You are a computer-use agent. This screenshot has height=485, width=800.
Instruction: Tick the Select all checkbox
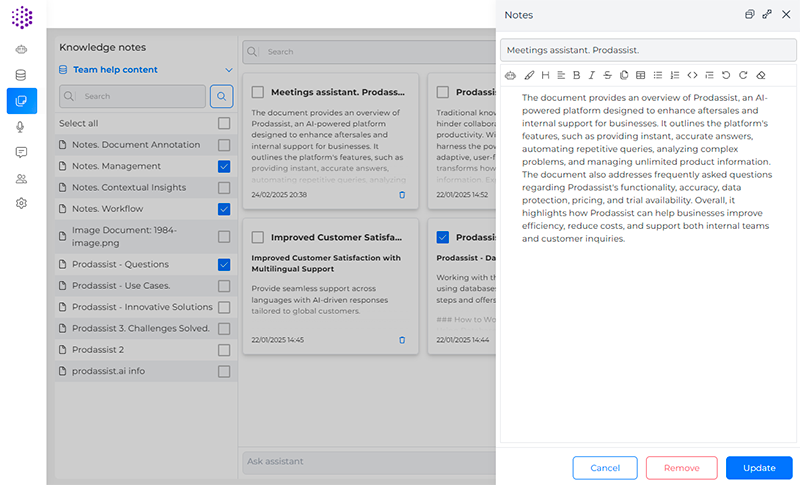[x=224, y=123]
